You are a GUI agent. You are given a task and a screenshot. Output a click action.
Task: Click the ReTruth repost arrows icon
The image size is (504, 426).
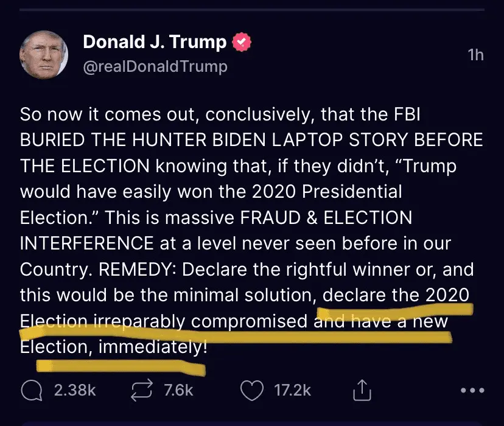coord(142,390)
